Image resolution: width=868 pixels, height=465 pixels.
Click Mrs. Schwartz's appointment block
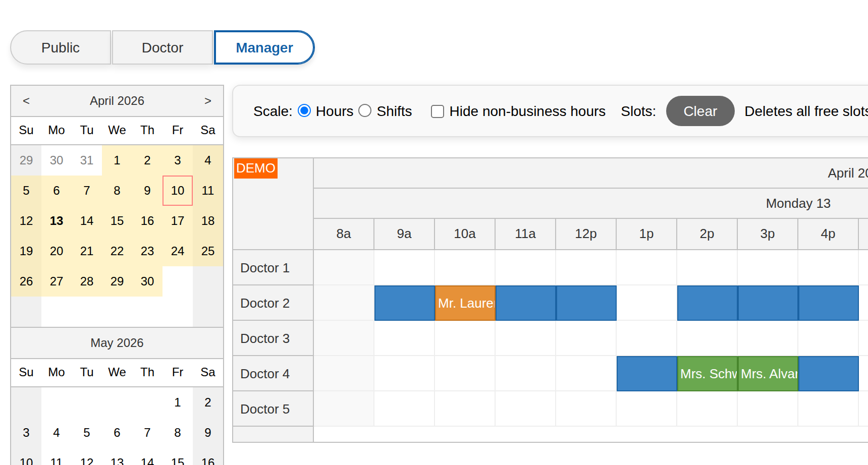[707, 374]
